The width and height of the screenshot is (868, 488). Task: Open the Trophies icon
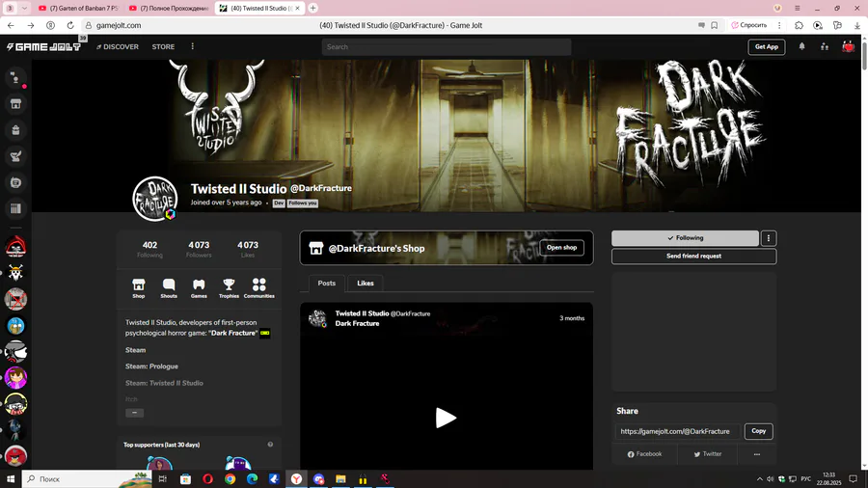tap(229, 288)
